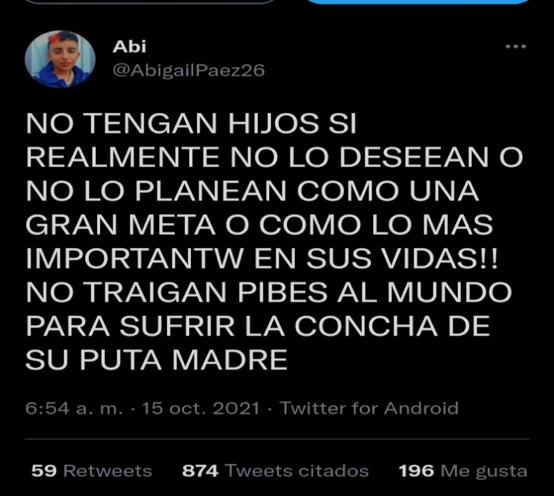
Task: Click the words EN SUS VIDAS!! in the tweet
Action: [376, 259]
